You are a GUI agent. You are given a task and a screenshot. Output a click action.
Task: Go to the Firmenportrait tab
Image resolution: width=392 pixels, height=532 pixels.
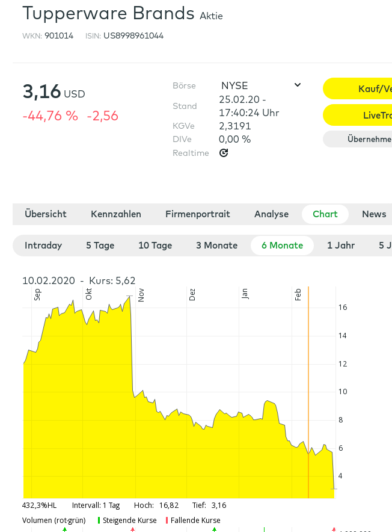coord(198,214)
